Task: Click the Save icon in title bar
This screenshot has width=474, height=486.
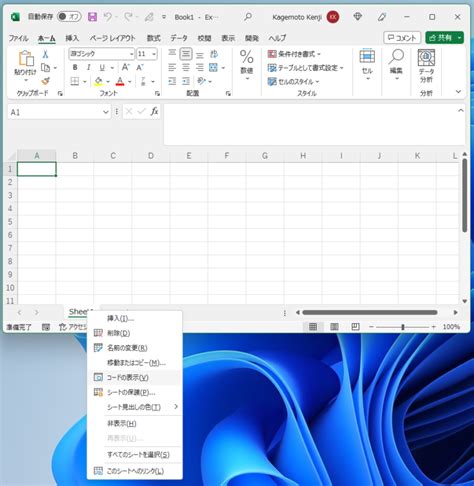Action: 92,17
